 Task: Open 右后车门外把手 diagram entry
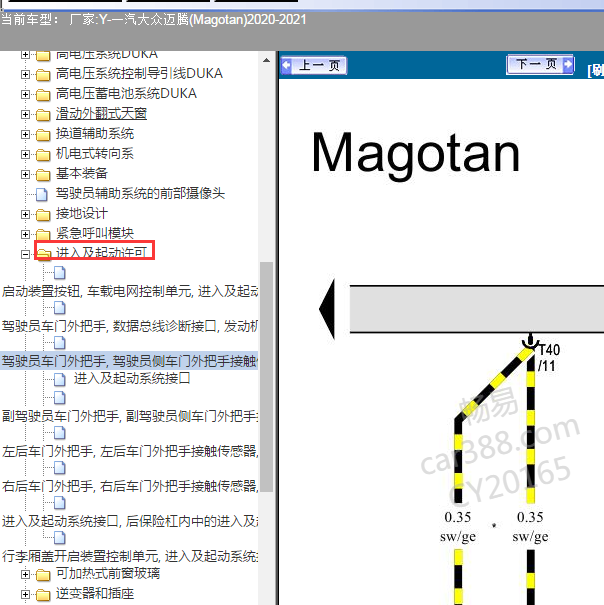click(130, 486)
